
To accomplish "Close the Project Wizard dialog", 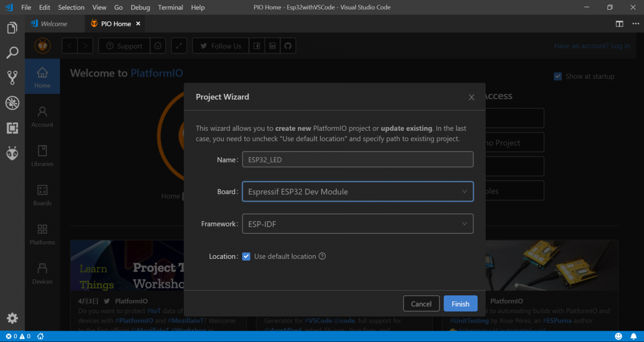I will 471,97.
